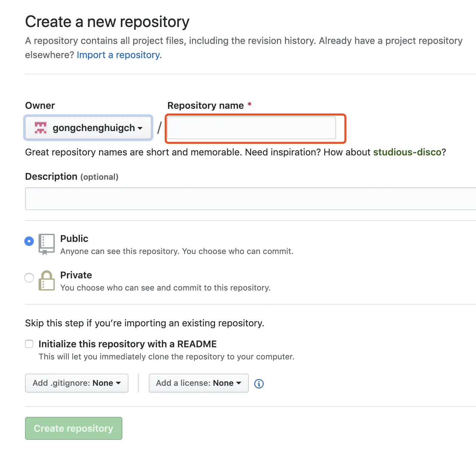Expand the Add .gitignore dropdown
Viewport: 476px width, 452px height.
(x=76, y=383)
